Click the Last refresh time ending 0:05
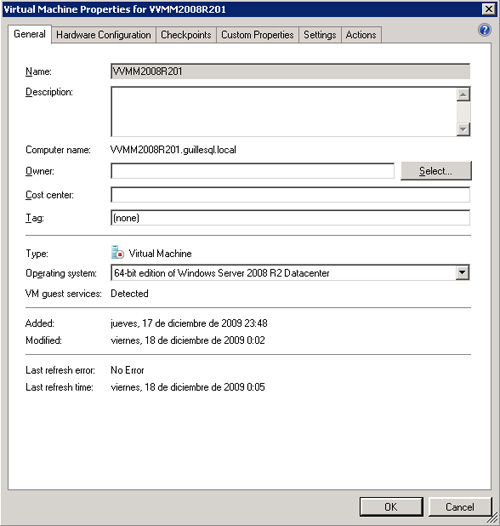Screen dimensions: 500x526 pyautogui.click(x=188, y=387)
